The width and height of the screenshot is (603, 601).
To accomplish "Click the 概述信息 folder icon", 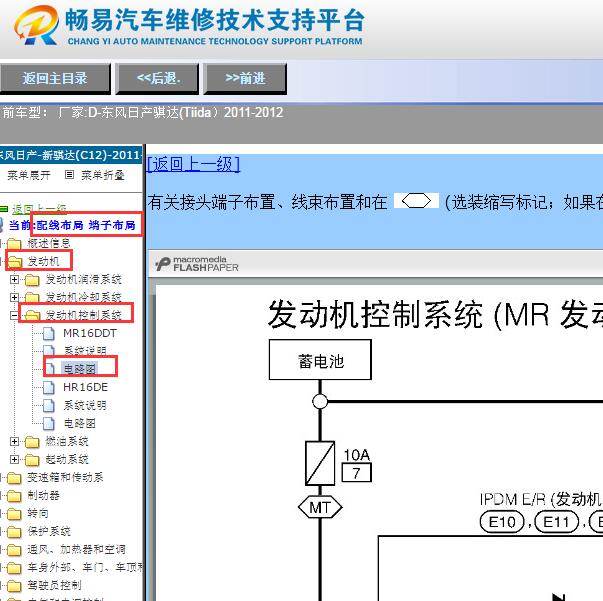I will click(x=14, y=244).
